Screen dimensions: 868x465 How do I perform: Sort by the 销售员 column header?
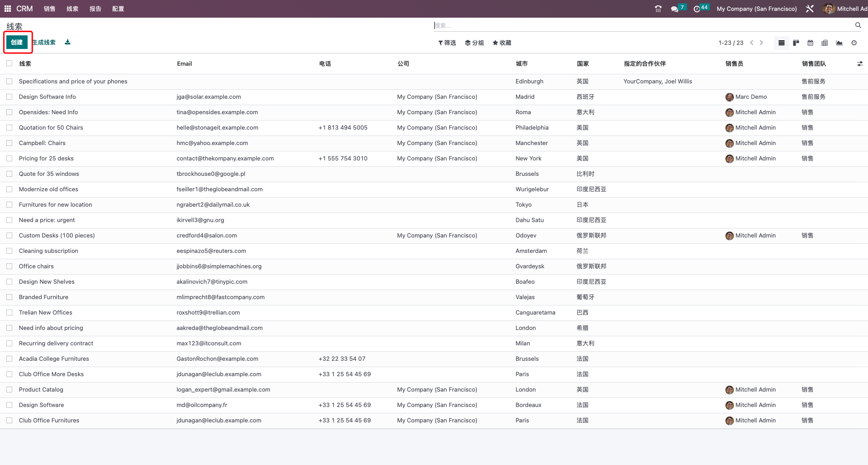click(x=734, y=64)
